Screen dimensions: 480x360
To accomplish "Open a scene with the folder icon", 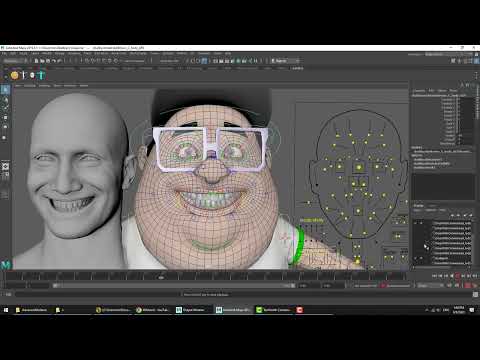I will click(x=42, y=61).
